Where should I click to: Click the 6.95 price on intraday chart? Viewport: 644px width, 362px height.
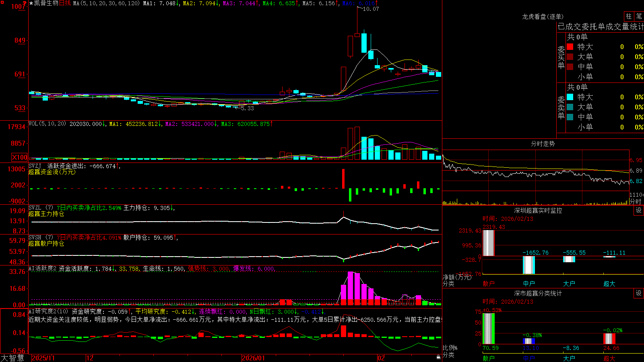636,160
